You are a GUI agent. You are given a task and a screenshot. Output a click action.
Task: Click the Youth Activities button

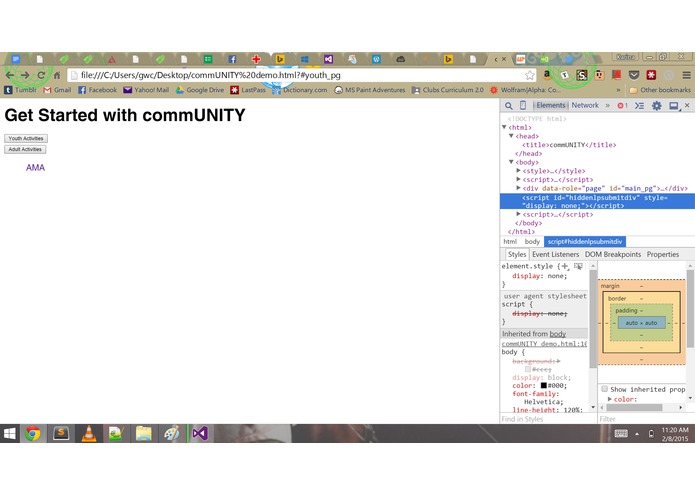tap(26, 139)
